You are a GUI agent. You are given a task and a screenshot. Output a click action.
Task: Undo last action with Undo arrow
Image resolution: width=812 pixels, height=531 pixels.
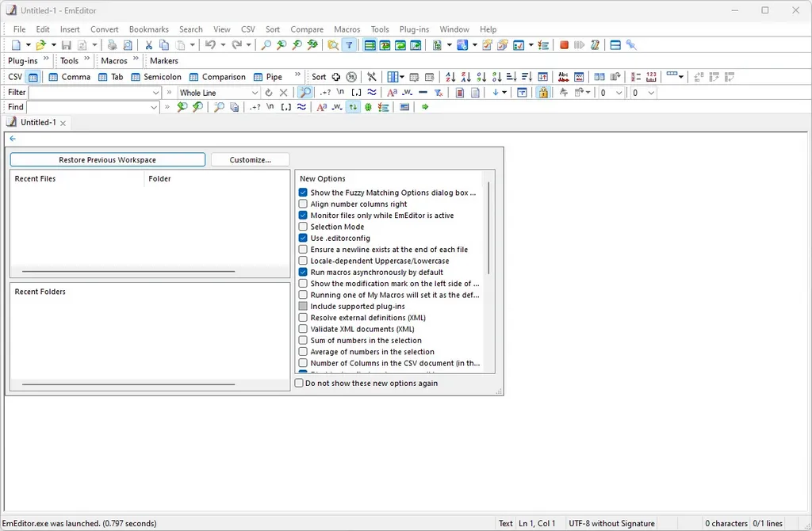[210, 45]
